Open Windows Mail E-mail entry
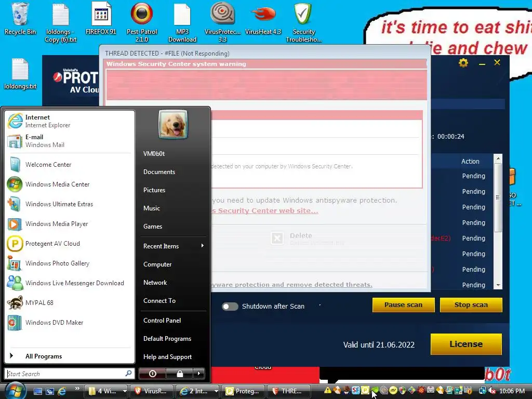The height and width of the screenshot is (399, 532). tap(70, 141)
